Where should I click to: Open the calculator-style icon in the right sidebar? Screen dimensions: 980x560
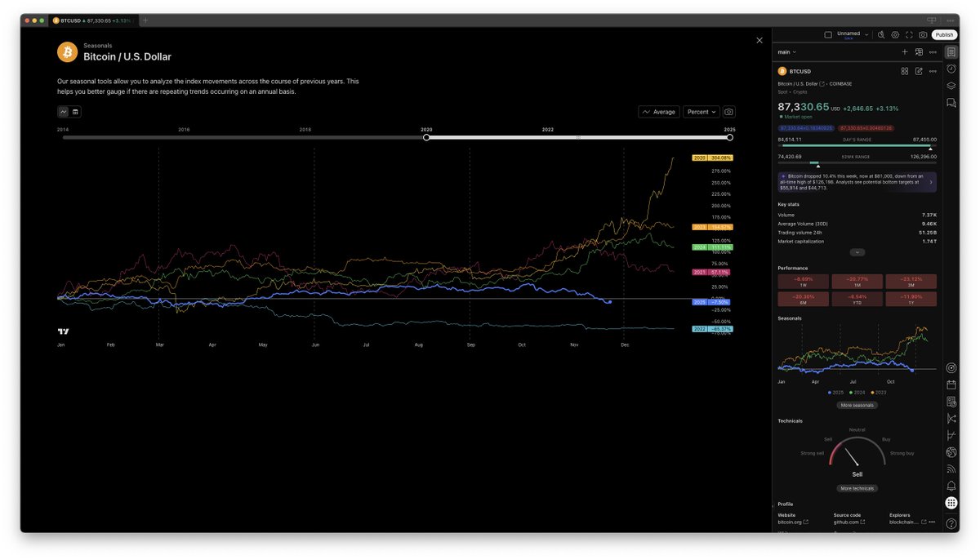click(x=951, y=402)
